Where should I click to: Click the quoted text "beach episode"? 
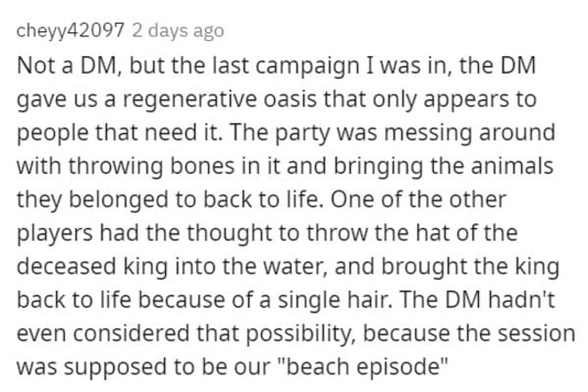click(x=364, y=366)
